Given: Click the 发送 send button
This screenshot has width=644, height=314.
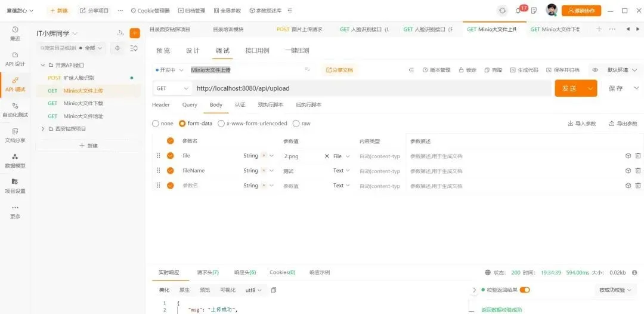Looking at the screenshot, I should (569, 88).
